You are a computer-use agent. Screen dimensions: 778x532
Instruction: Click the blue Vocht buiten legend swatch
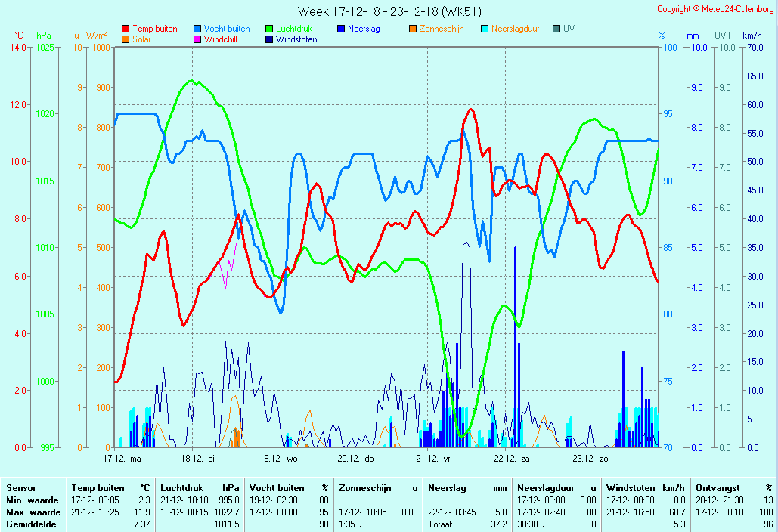(x=197, y=29)
